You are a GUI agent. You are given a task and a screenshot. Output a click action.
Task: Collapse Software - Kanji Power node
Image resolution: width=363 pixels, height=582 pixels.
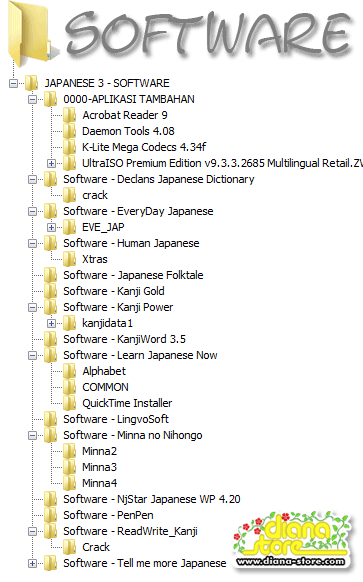33,307
